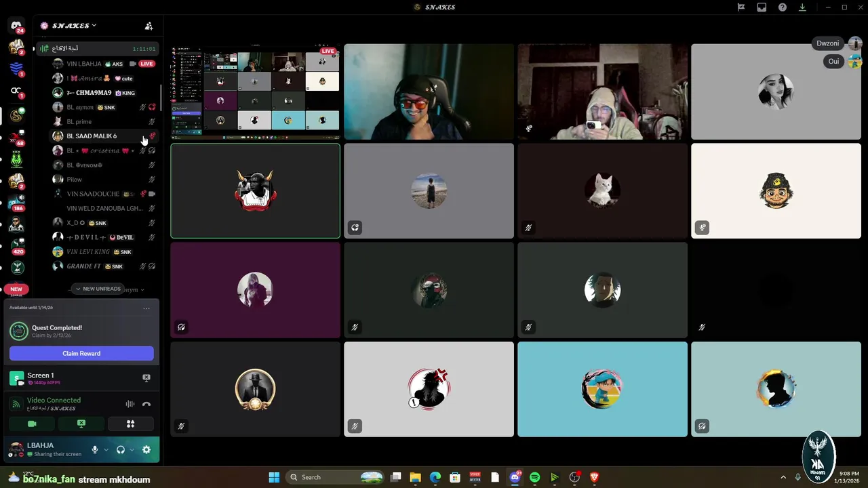Select CHMA9MA9 in voice list

tap(105, 93)
